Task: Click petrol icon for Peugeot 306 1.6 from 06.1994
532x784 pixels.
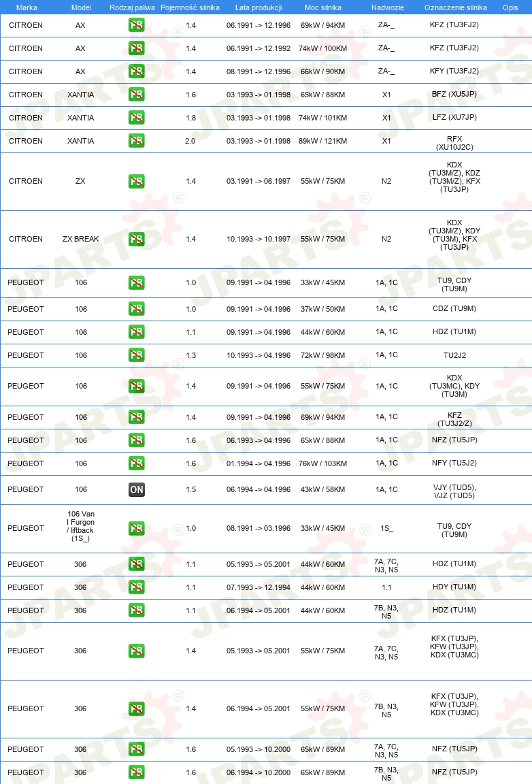Action: click(137, 772)
